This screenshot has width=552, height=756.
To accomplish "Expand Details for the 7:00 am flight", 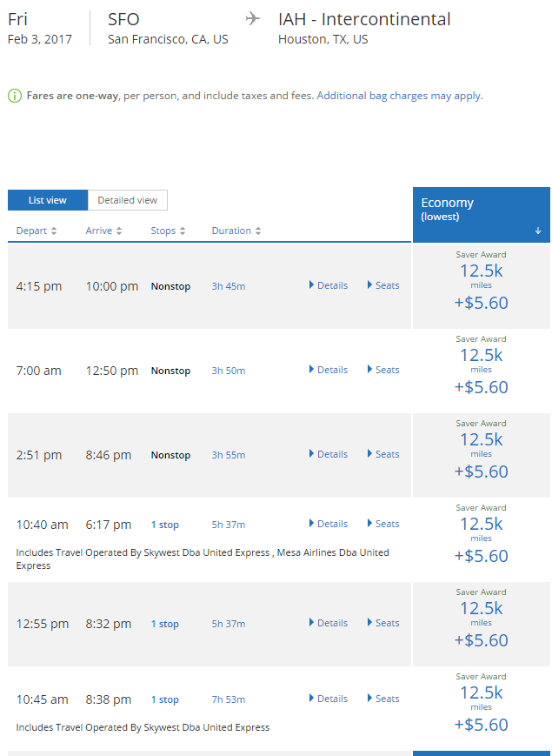I will pos(328,370).
